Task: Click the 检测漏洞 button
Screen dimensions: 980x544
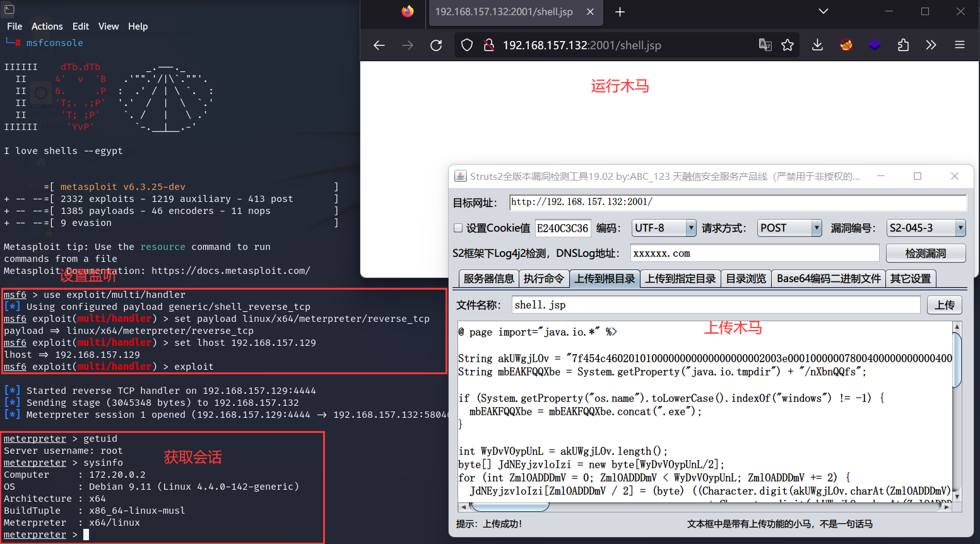Action: [x=926, y=253]
